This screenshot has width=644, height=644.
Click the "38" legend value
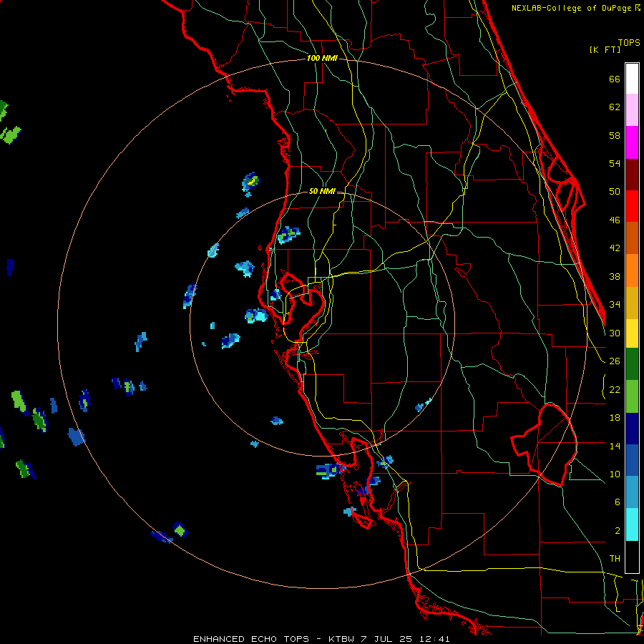[x=615, y=276]
